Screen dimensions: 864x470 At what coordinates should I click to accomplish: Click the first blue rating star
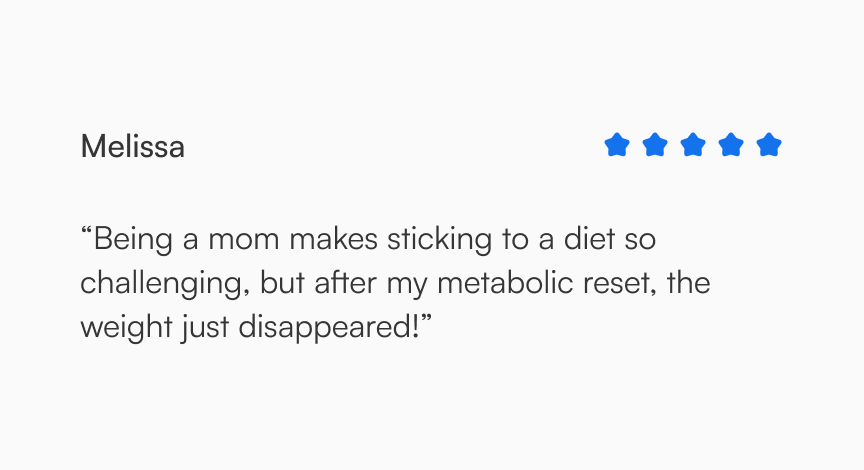(617, 146)
